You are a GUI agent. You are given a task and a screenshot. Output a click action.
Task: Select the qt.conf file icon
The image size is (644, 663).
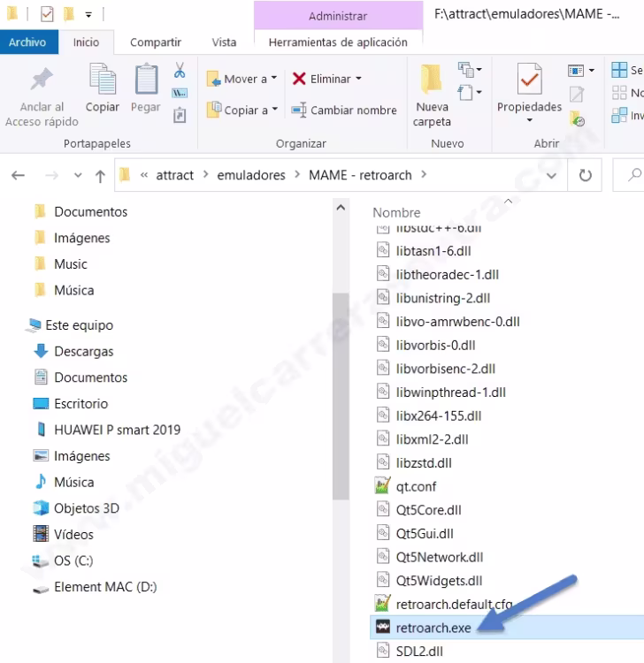tap(382, 486)
